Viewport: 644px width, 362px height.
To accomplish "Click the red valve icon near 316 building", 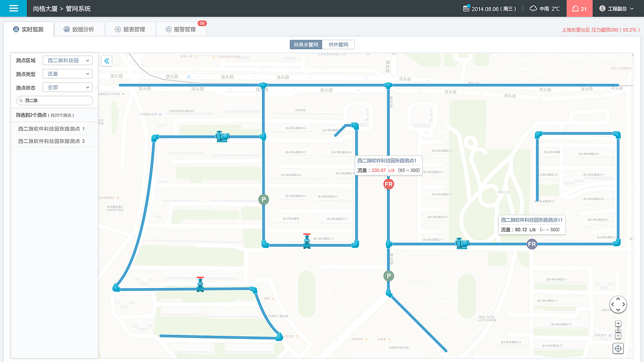I will click(x=307, y=242).
